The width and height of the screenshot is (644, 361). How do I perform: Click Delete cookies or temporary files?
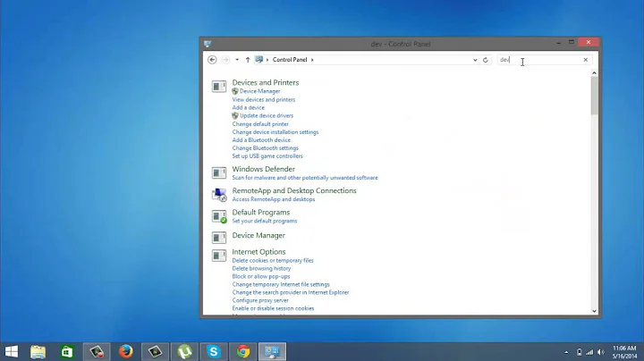tap(273, 261)
